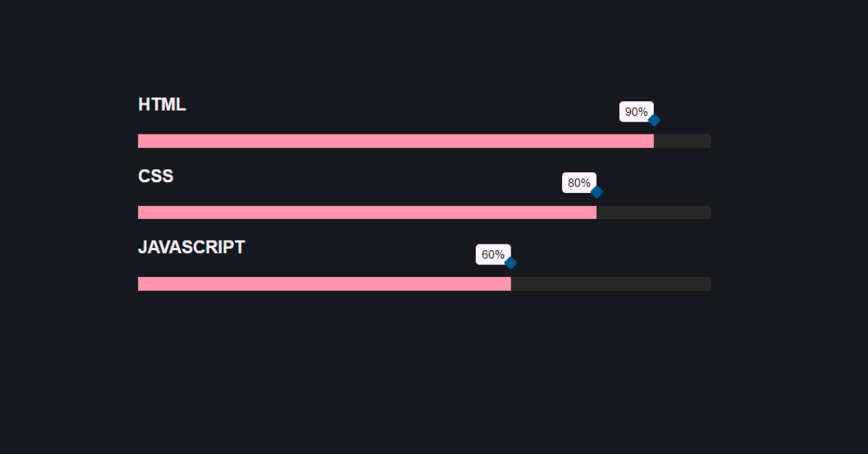The image size is (868, 454).
Task: Click the diamond marker on the JAVASCRIPT bar
Action: [x=511, y=263]
